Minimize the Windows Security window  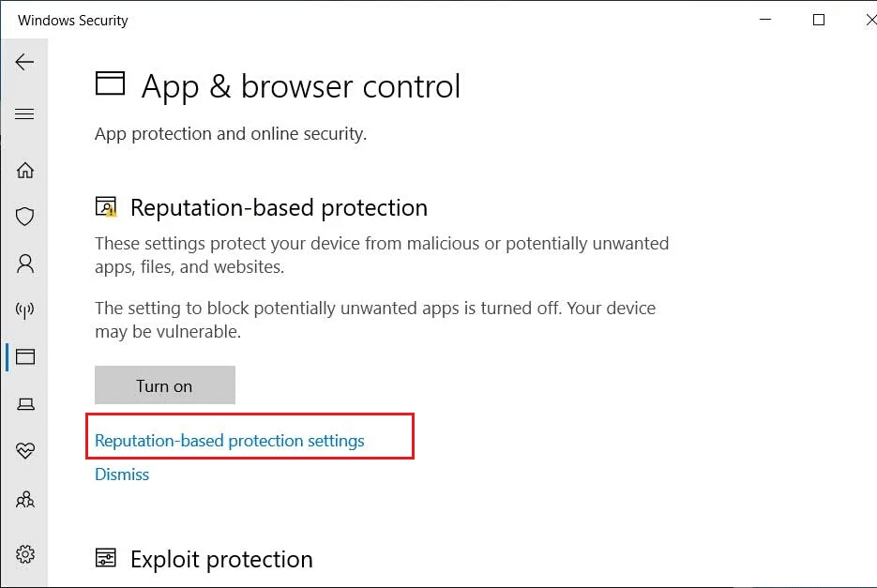(765, 20)
